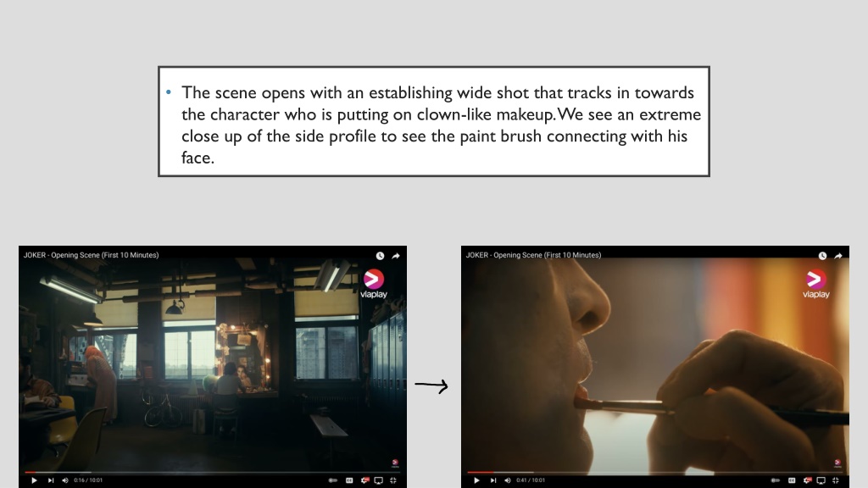Screen dimensions: 868x488
Task: Open settings gear in the right player
Action: click(807, 480)
